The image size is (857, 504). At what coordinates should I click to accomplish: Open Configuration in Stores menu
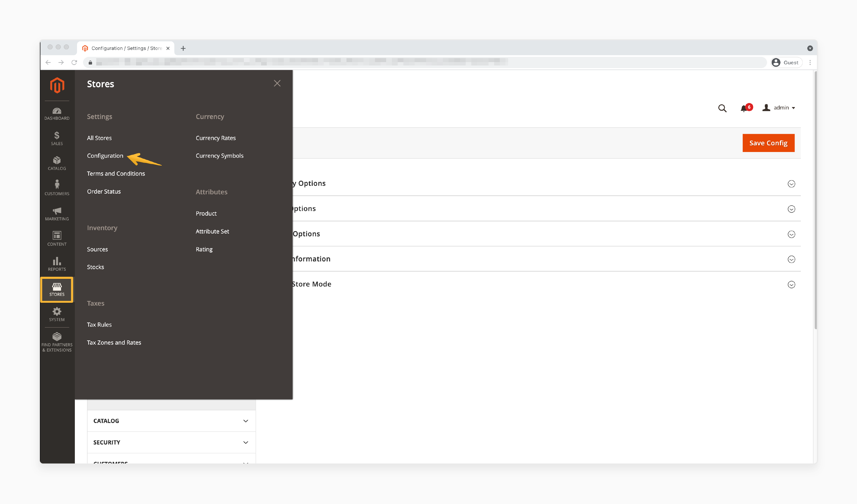click(x=105, y=156)
